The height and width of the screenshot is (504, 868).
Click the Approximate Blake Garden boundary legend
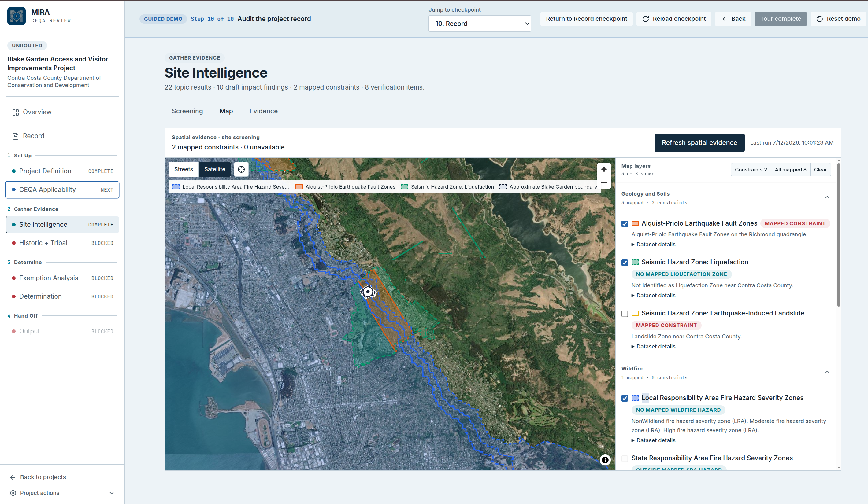click(548, 187)
